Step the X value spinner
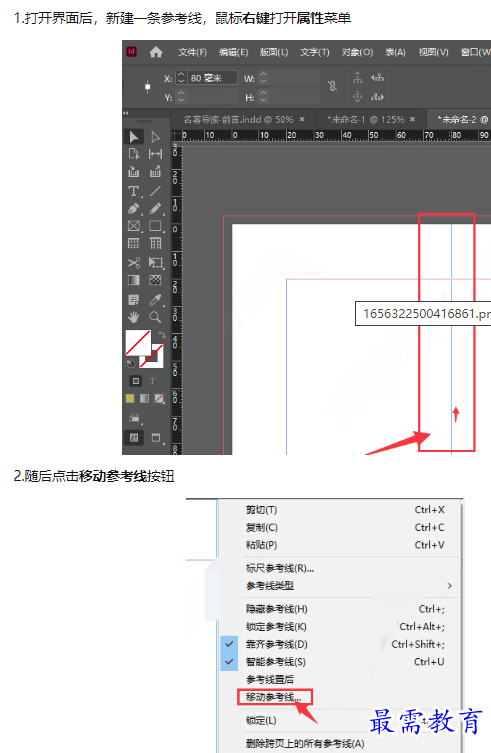This screenshot has height=753, width=491. [181, 78]
